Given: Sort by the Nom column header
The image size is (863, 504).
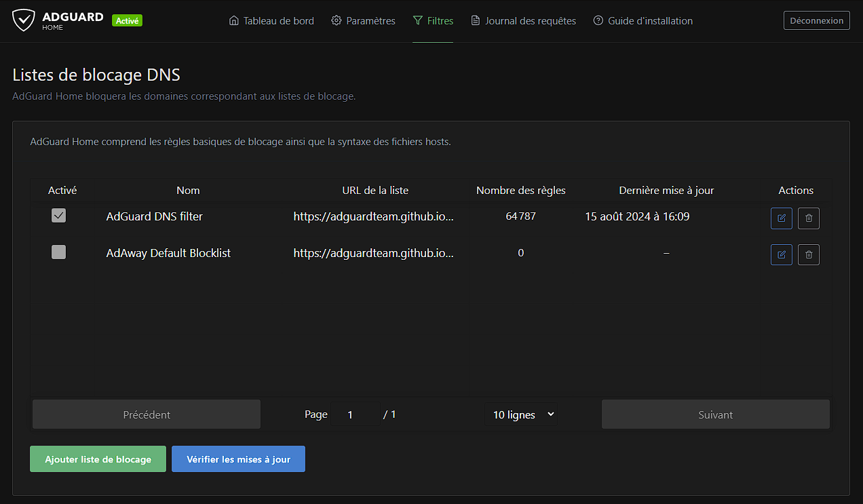Looking at the screenshot, I should [x=188, y=191].
